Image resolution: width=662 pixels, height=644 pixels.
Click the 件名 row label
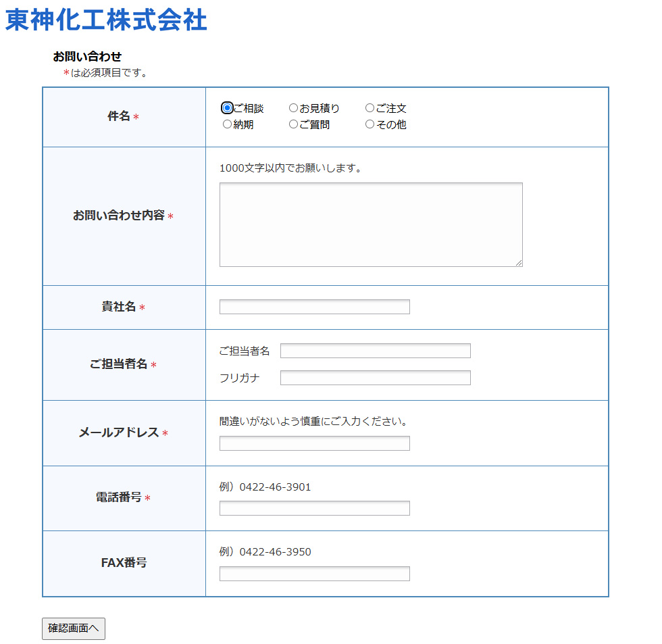pyautogui.click(x=119, y=116)
